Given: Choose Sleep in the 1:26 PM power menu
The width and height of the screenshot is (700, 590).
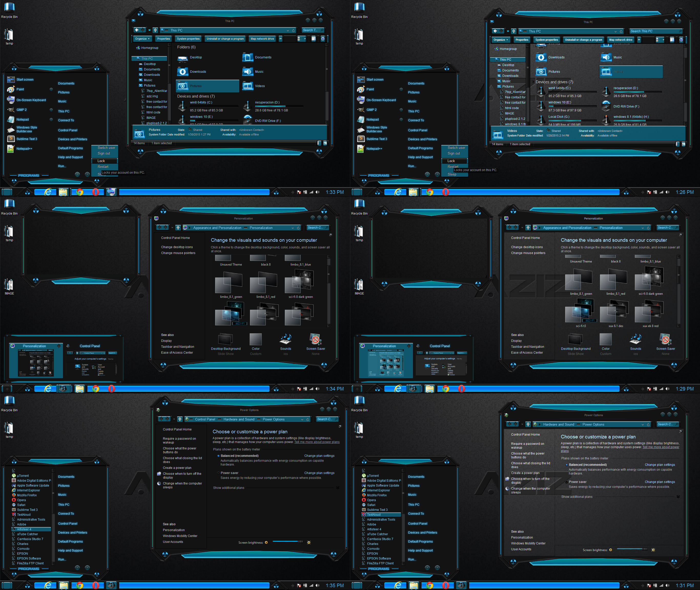Looking at the screenshot, I should pyautogui.click(x=452, y=174).
